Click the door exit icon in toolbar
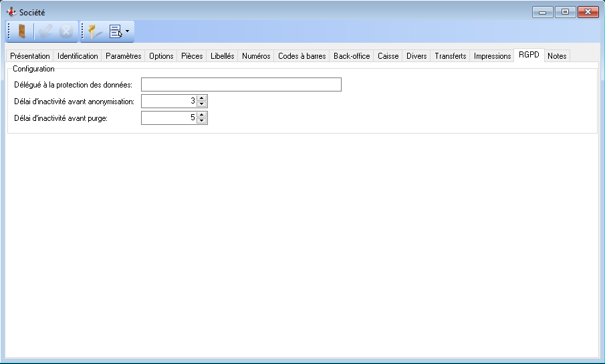 pyautogui.click(x=22, y=31)
